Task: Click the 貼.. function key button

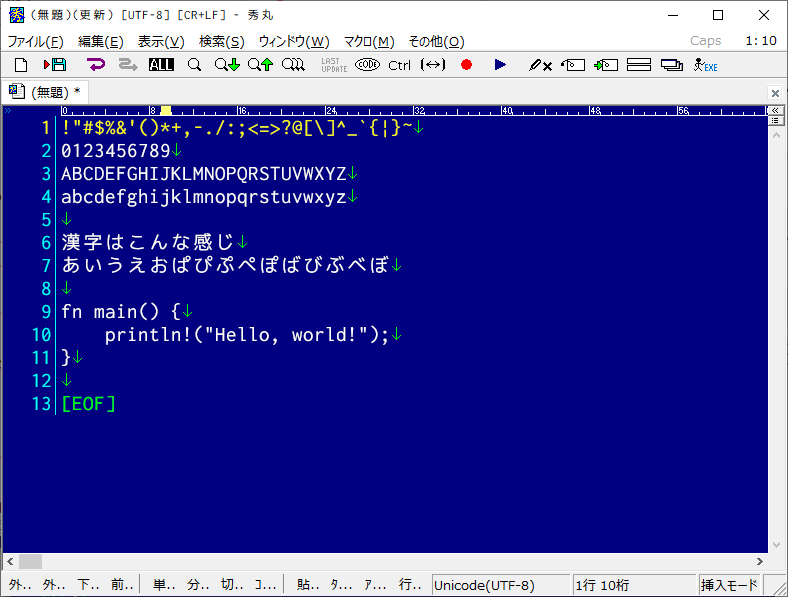Action: (x=308, y=584)
